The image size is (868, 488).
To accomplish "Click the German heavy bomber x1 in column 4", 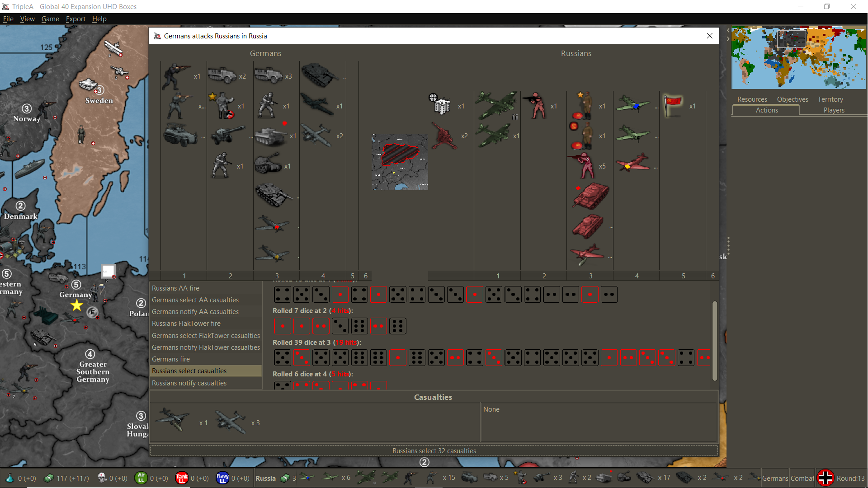I will tap(317, 104).
